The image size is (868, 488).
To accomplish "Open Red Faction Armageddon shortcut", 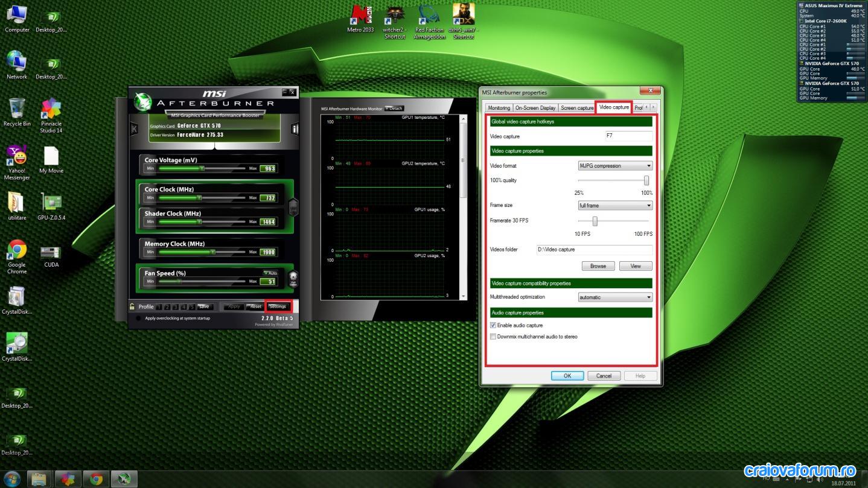I will coord(429,22).
